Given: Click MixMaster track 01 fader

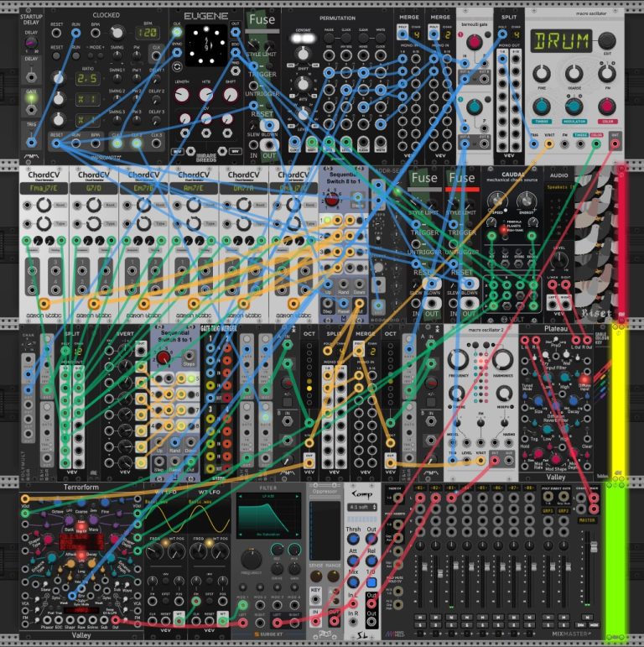Looking at the screenshot, I should tap(424, 566).
